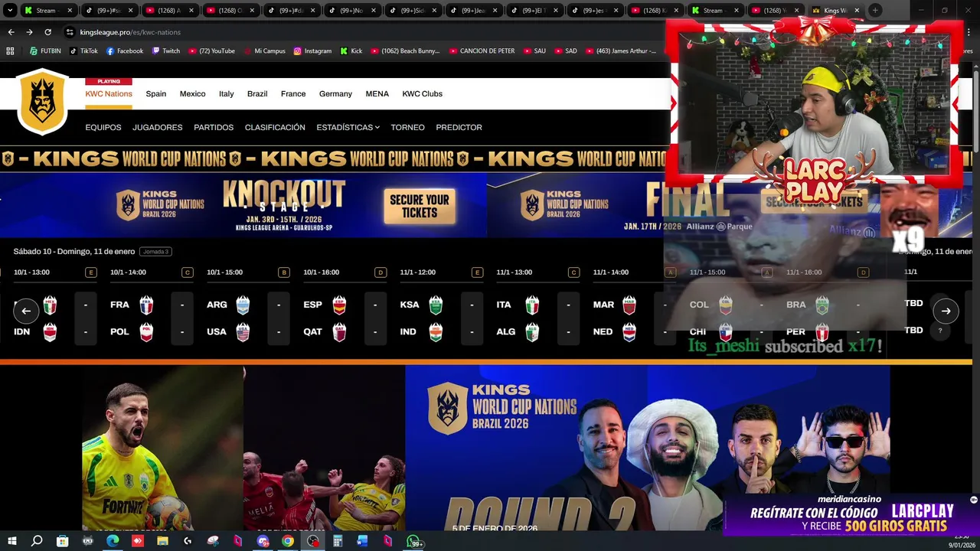Click the group B badge at 10/1 - 15:00

[284, 272]
